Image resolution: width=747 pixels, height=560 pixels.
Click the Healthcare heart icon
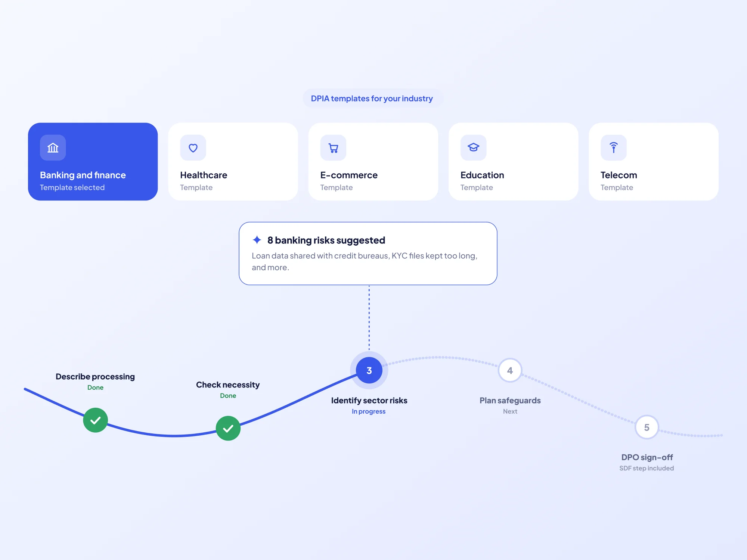tap(193, 148)
